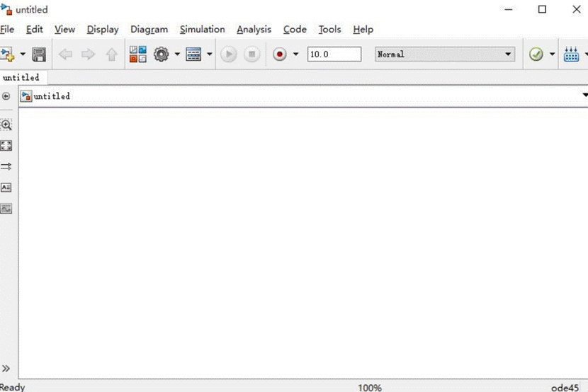588x392 pixels.
Task: Click the Back navigation arrow
Action: (66, 54)
